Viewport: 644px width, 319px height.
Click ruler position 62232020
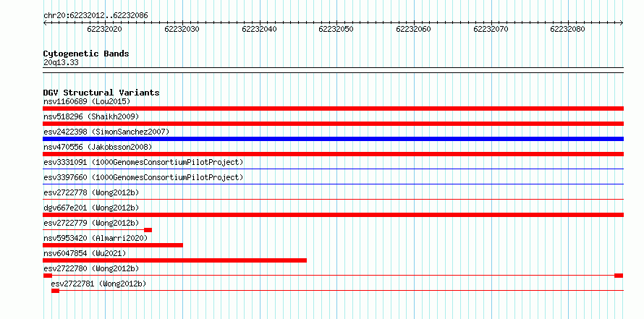pyautogui.click(x=105, y=29)
